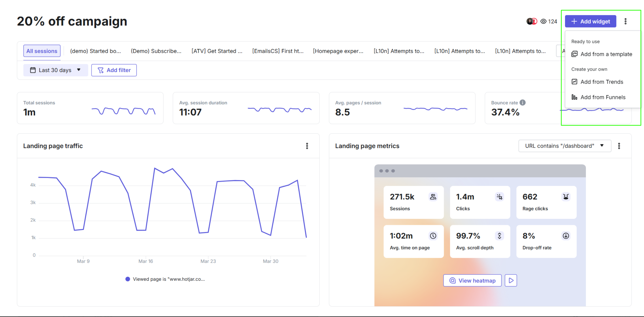Switch to the All sessions tab
Screen dimensions: 644x317
coord(42,51)
